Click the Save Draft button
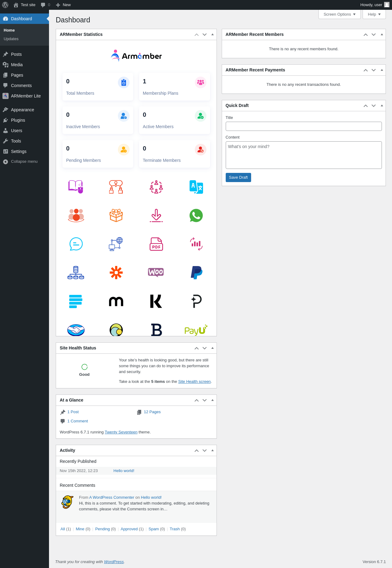 238,177
